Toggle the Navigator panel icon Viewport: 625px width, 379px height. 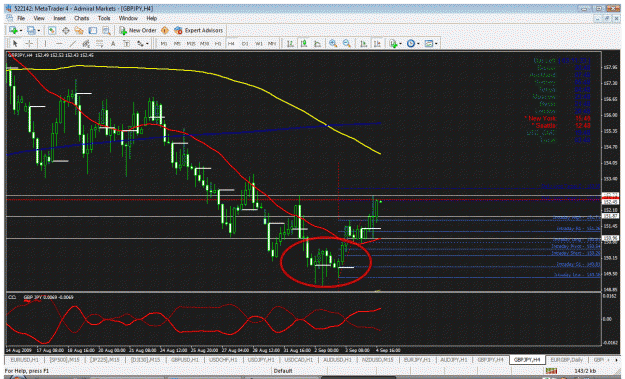point(79,30)
